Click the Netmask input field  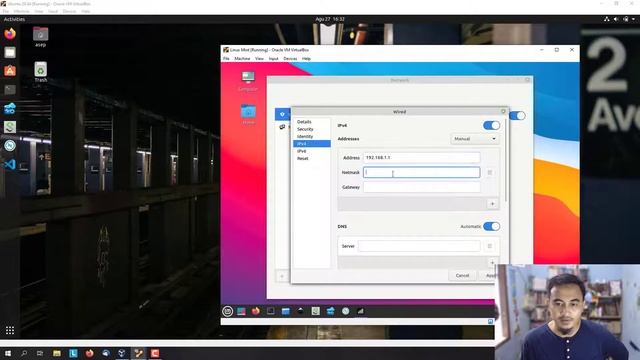coord(422,173)
